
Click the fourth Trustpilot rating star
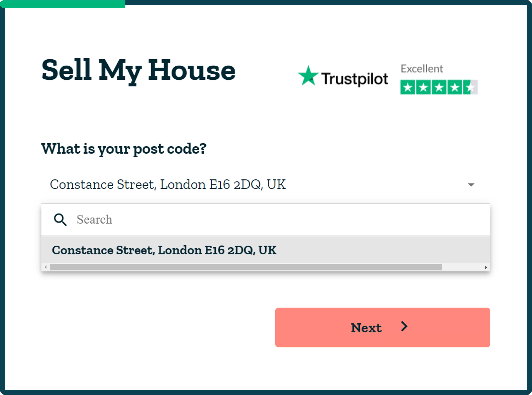[455, 87]
